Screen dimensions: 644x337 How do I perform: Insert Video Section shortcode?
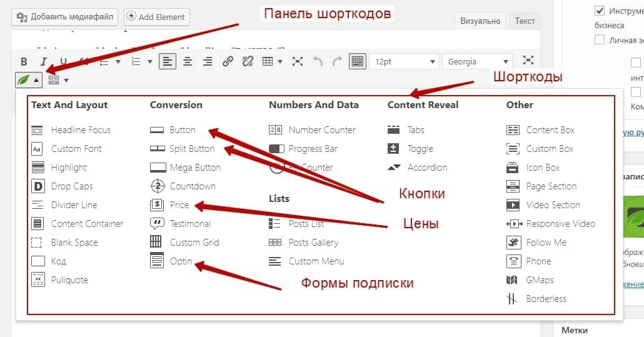(x=543, y=205)
